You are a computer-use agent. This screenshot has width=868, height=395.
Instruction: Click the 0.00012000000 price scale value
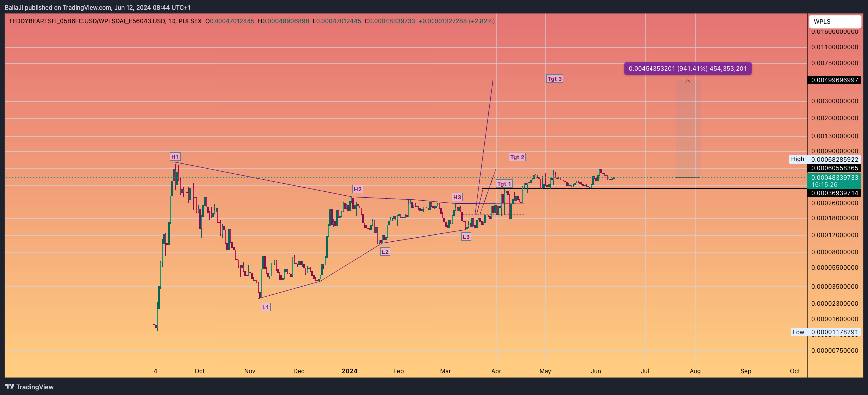click(835, 235)
